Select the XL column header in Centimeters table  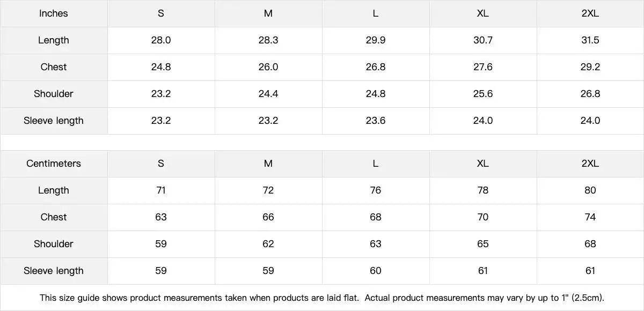pos(482,164)
